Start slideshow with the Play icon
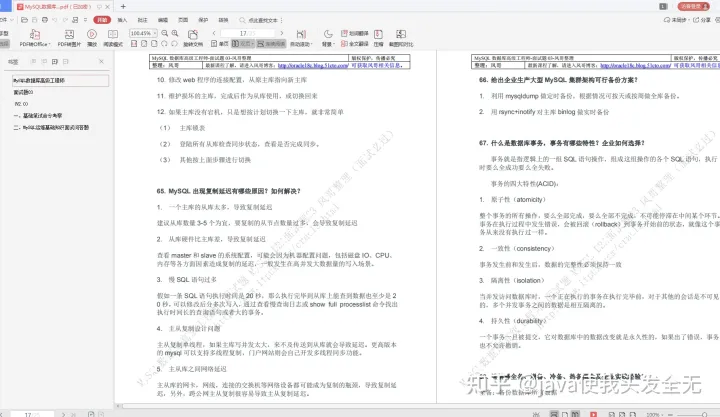This screenshot has height=417, width=720. (x=92, y=34)
